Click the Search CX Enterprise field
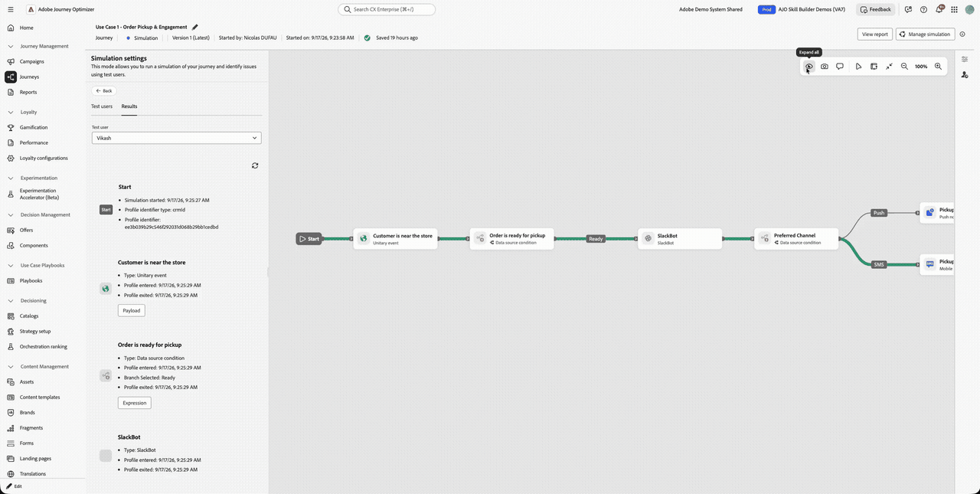 click(x=387, y=9)
